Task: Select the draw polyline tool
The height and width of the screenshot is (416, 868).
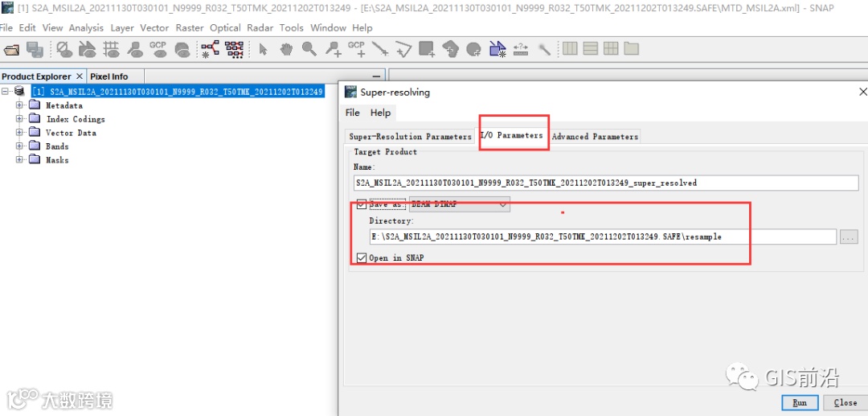Action: pos(403,50)
